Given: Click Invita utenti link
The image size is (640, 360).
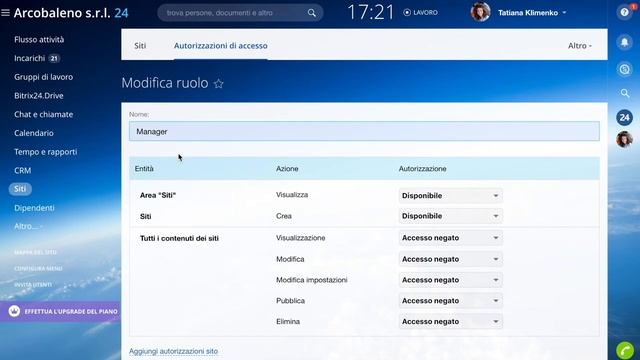Looking at the screenshot, I should click(x=33, y=285).
